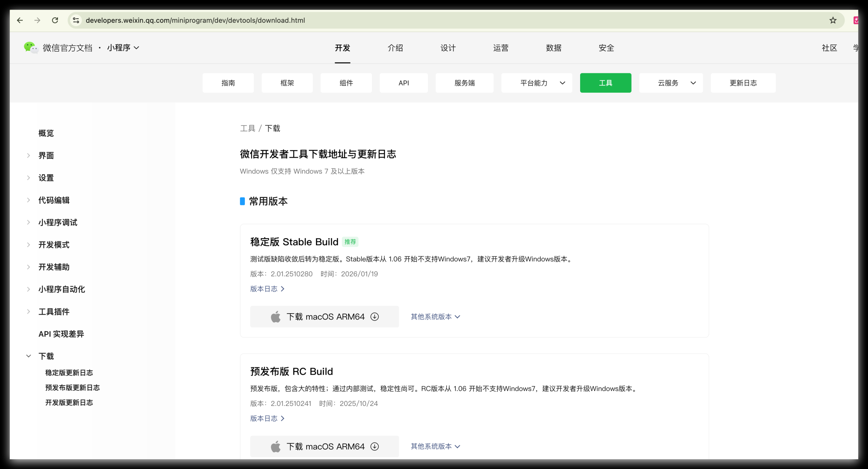This screenshot has width=868, height=469.
Task: Download Stable Build macOS ARM64
Action: (x=324, y=317)
